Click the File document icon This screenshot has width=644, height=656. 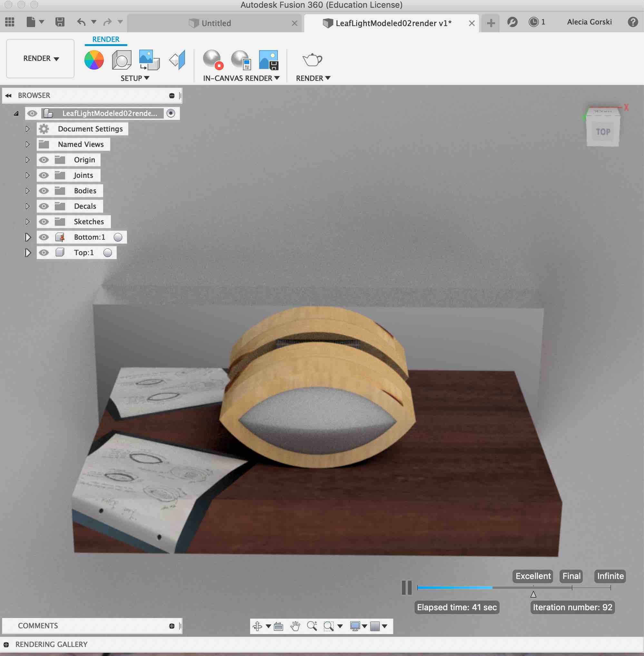click(31, 22)
